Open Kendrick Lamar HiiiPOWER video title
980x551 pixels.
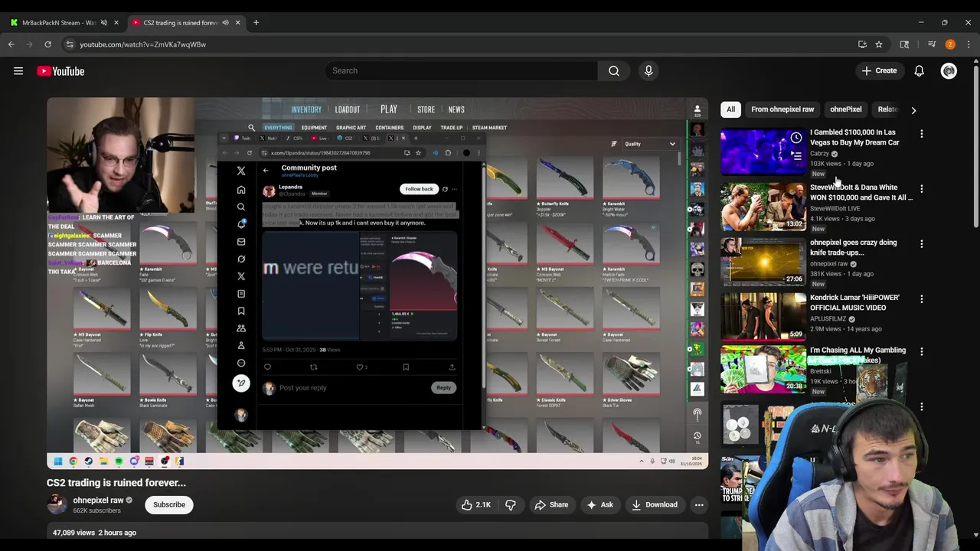pyautogui.click(x=854, y=302)
